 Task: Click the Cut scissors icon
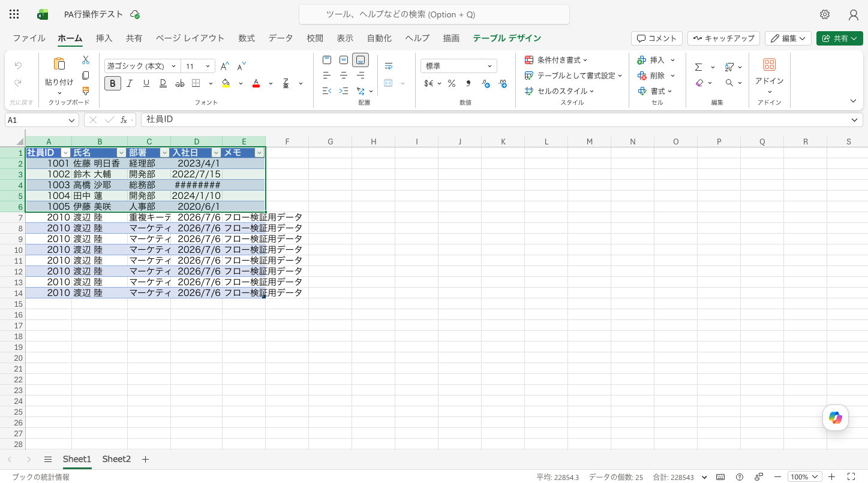point(86,60)
